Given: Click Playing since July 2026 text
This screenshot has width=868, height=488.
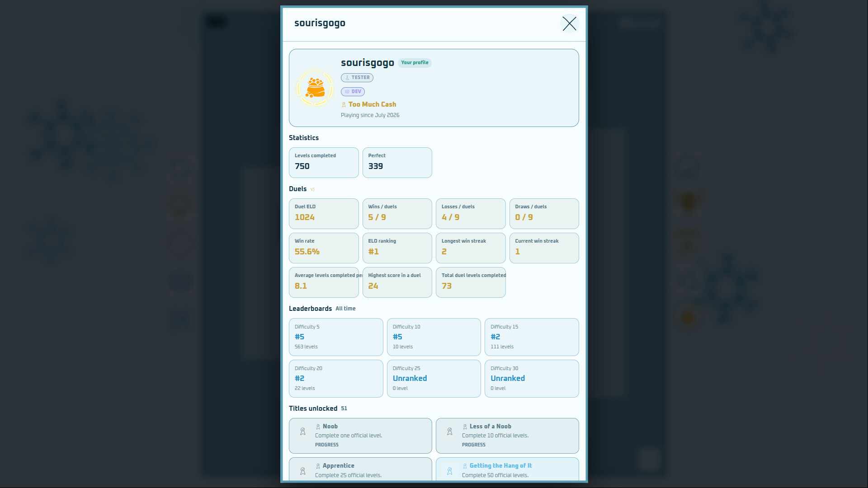Looking at the screenshot, I should [370, 115].
